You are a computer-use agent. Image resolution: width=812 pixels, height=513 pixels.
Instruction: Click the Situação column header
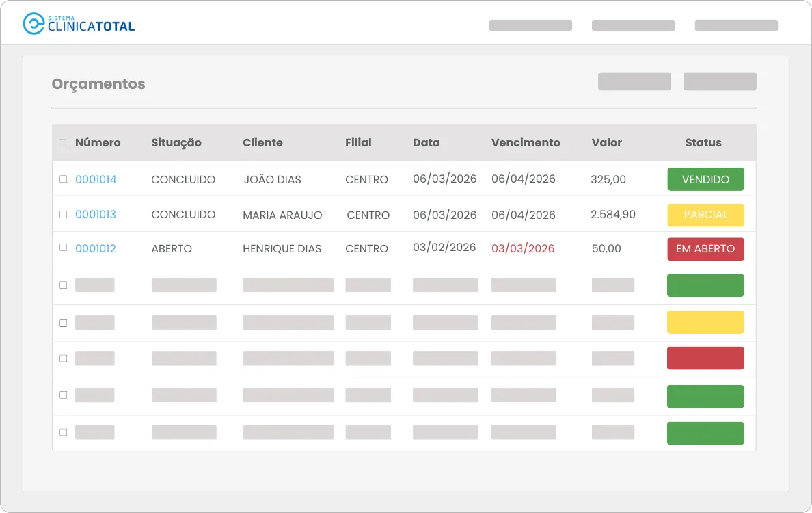tap(176, 142)
